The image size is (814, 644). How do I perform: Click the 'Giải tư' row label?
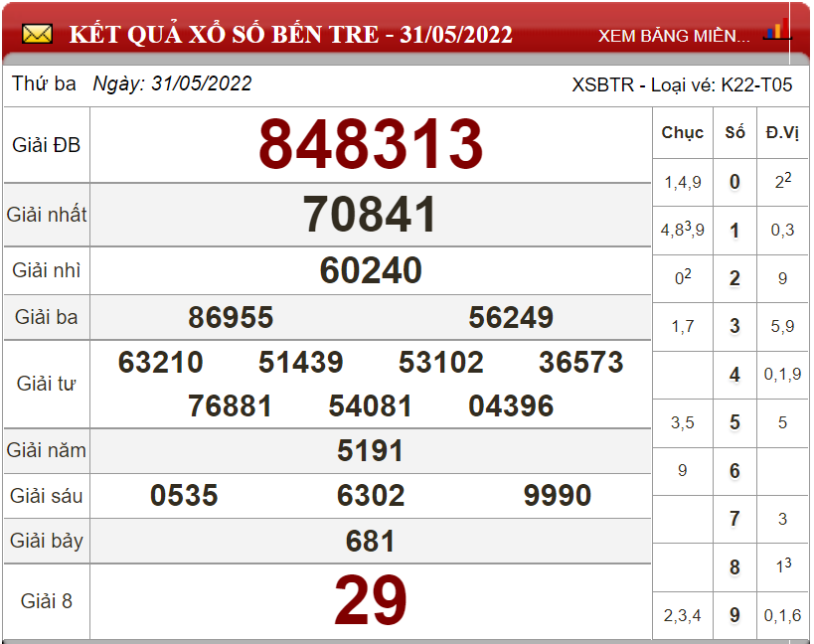[x=46, y=384]
